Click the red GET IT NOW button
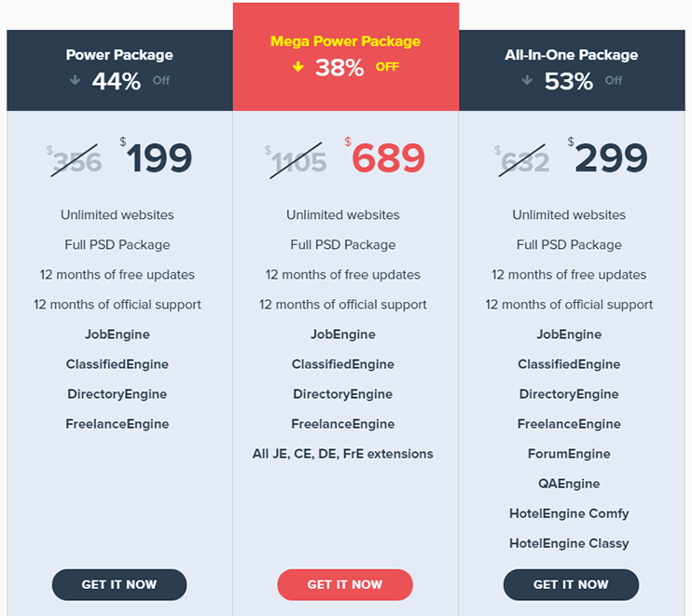The width and height of the screenshot is (692, 616). pos(345,584)
